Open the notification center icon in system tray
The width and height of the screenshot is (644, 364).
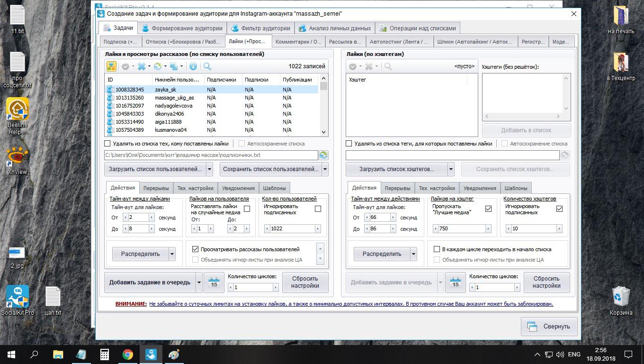coord(628,354)
